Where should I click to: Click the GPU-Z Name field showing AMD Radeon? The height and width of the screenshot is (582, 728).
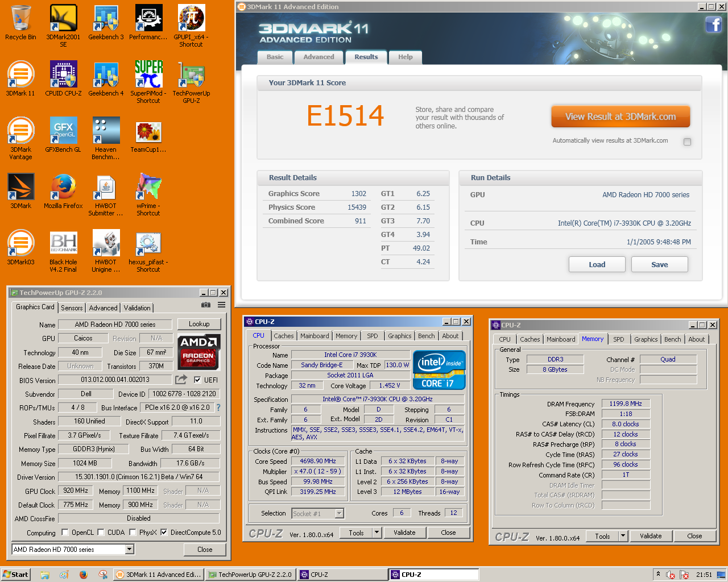click(x=115, y=325)
